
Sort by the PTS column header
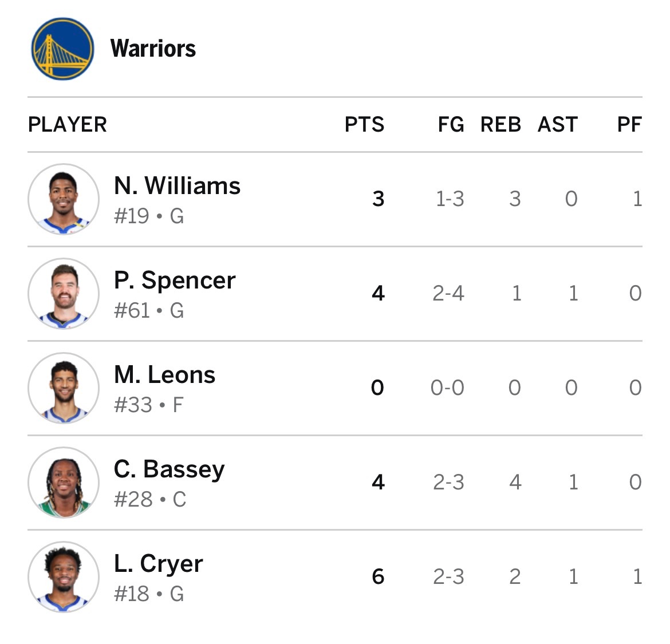[364, 125]
